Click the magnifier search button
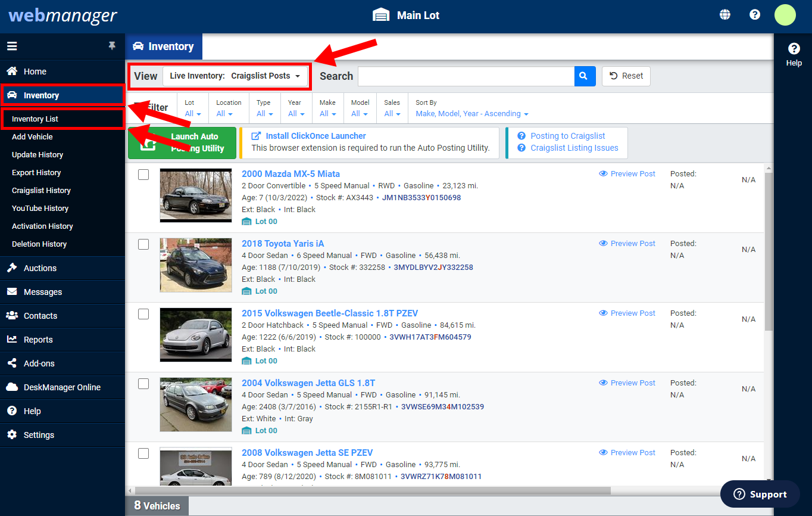812x516 pixels. [584, 76]
